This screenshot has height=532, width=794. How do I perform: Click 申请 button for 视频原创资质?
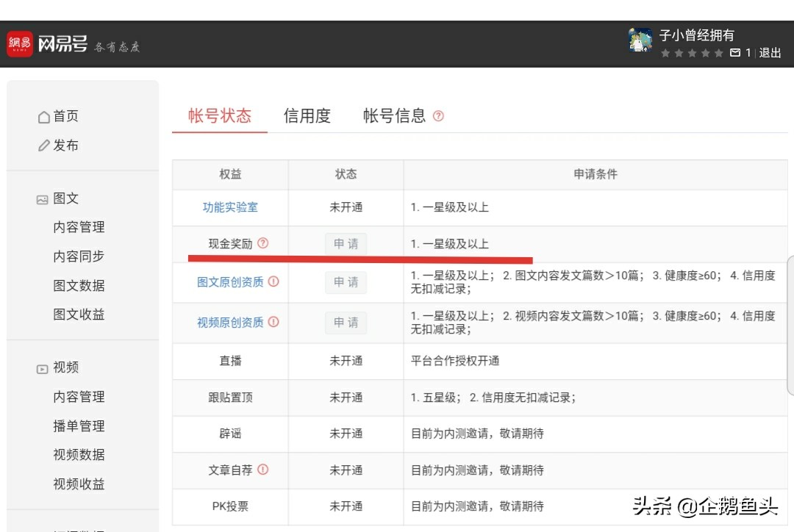coord(346,323)
